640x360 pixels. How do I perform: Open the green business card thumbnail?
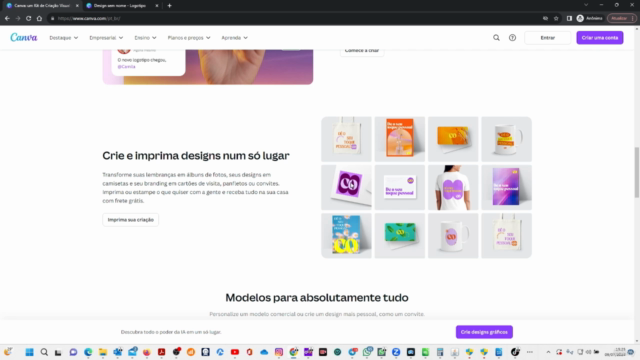pyautogui.click(x=400, y=236)
